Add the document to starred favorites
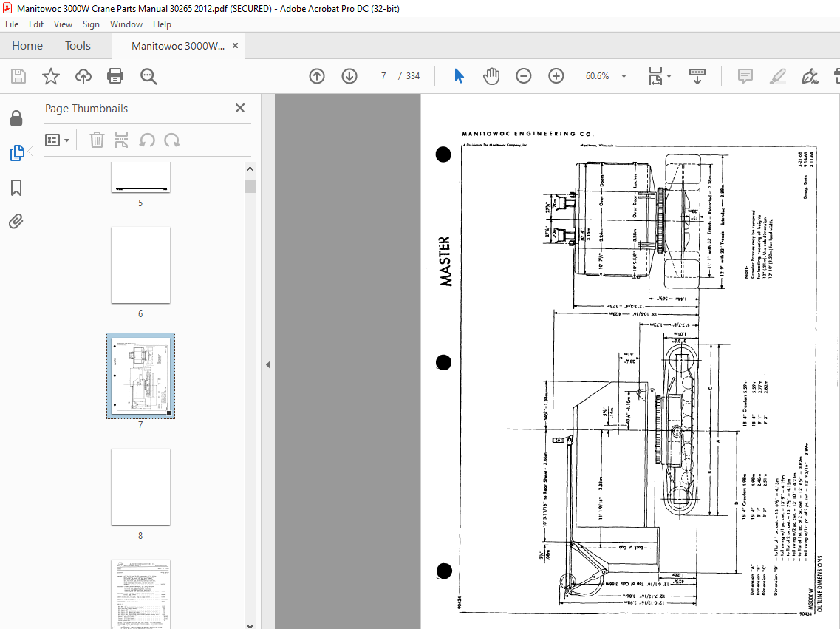 coord(51,76)
